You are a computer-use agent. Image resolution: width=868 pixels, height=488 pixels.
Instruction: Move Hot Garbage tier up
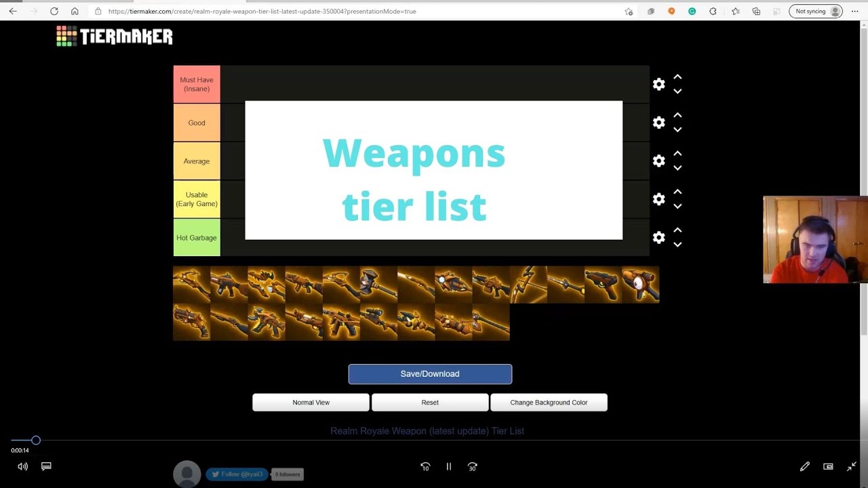click(x=677, y=230)
